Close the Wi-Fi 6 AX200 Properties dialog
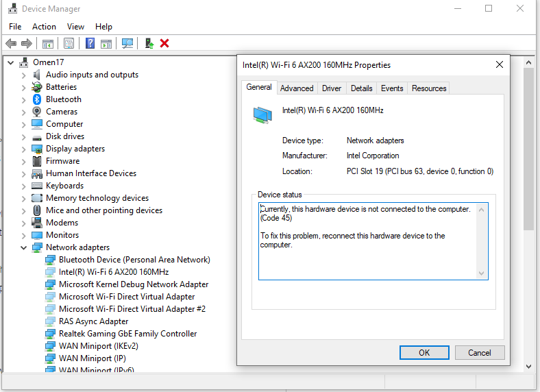The width and height of the screenshot is (540, 392). click(x=500, y=64)
